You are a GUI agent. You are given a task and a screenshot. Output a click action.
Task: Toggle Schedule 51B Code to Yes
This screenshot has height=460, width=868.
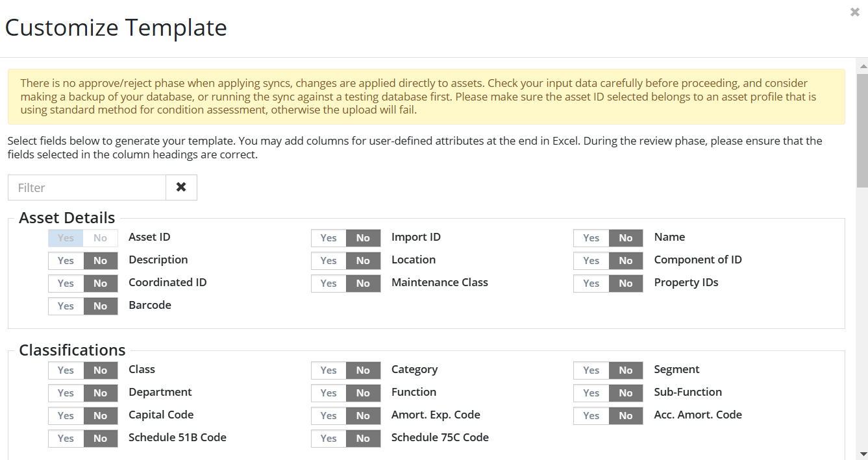coord(66,439)
